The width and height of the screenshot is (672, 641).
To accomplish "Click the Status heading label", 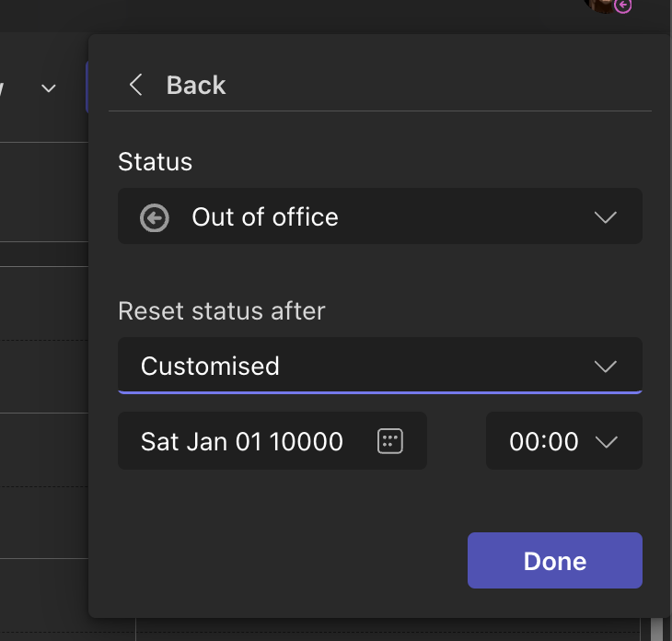I will pos(156,162).
